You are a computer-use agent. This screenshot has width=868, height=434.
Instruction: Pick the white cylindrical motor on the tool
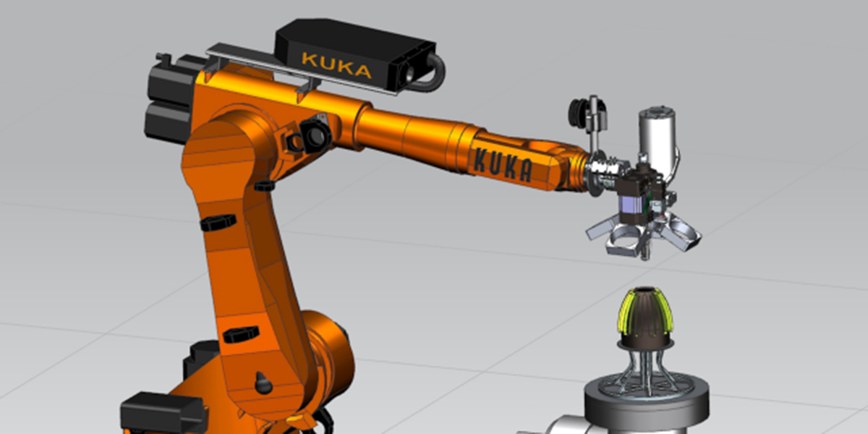coord(658,141)
